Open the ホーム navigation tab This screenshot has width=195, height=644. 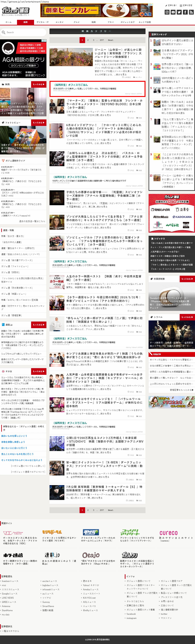coord(9,22)
